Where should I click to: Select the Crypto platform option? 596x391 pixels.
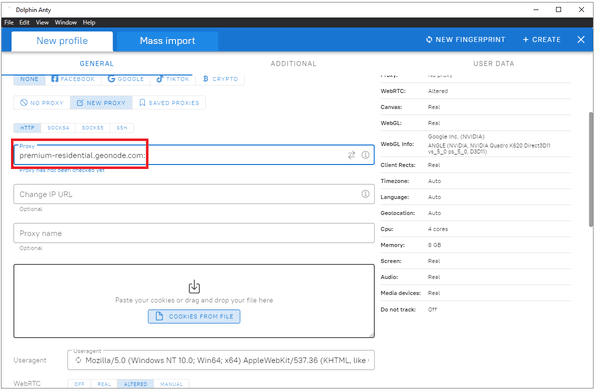(220, 79)
